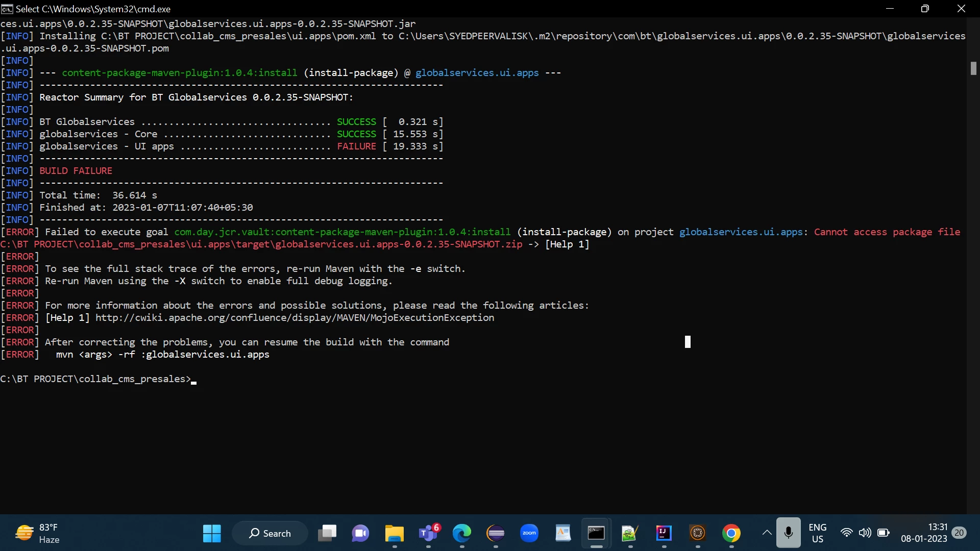
Task: Open the Windows Start menu
Action: point(212,534)
